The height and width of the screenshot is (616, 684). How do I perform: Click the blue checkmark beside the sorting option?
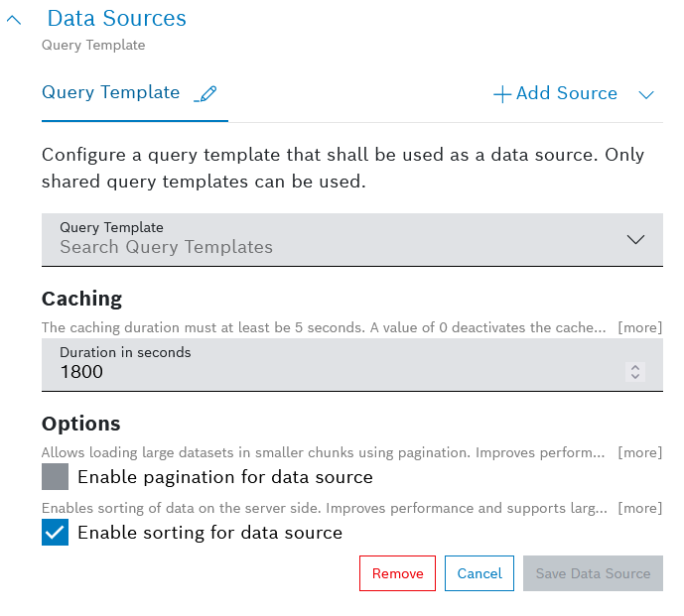coord(56,533)
